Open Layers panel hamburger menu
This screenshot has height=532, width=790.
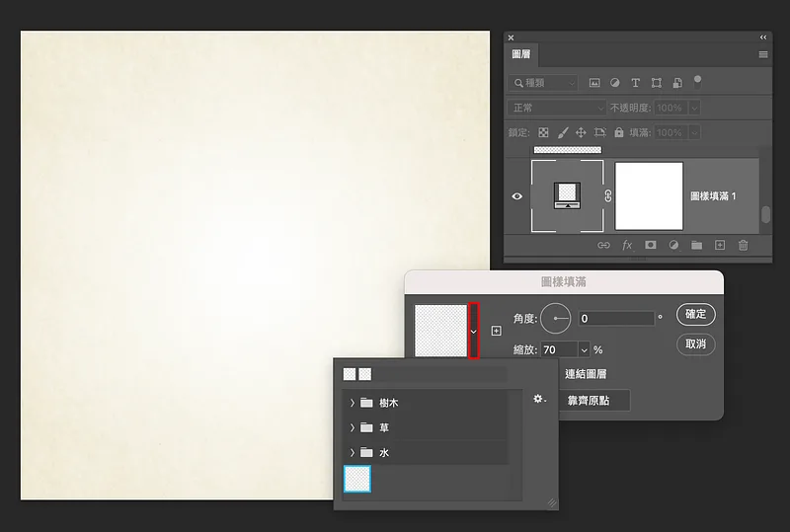(x=763, y=54)
